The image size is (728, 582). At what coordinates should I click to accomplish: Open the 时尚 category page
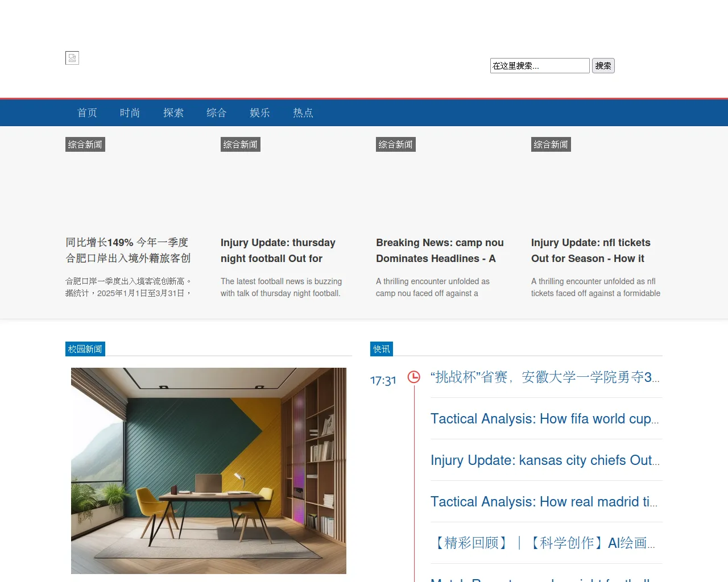[130, 113]
